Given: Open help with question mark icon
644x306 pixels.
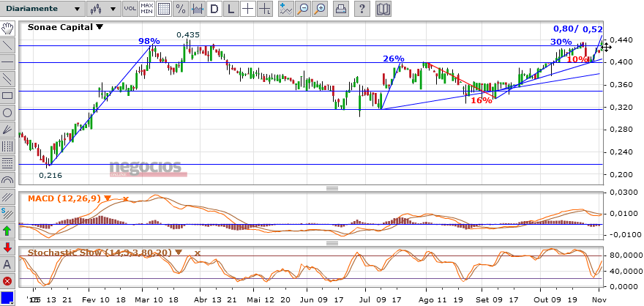Looking at the screenshot, I should [x=362, y=9].
